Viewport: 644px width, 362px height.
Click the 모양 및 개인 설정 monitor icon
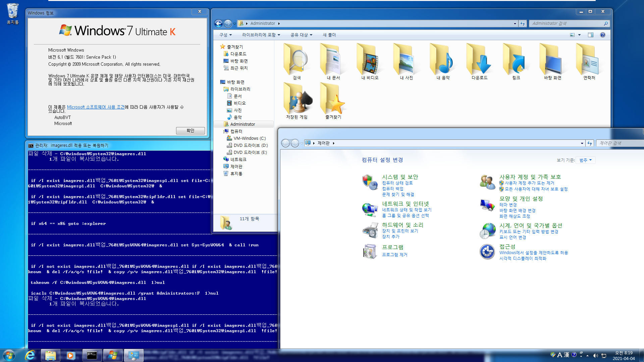click(x=487, y=204)
